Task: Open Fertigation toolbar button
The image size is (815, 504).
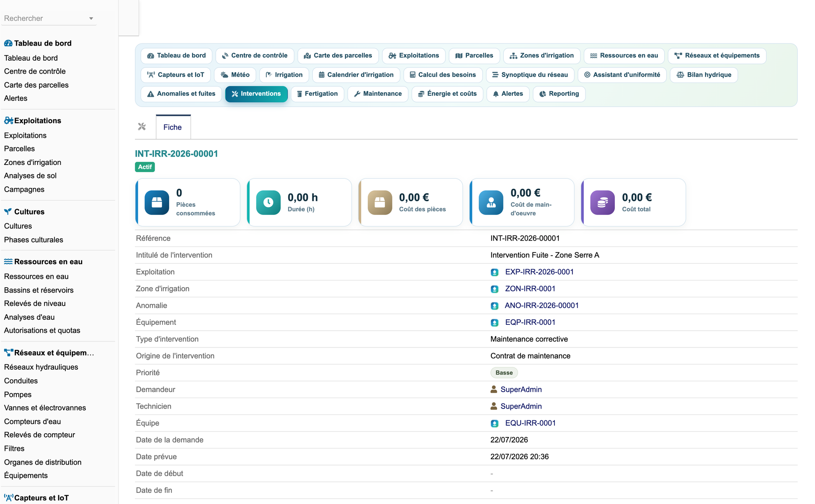Action: 317,94
